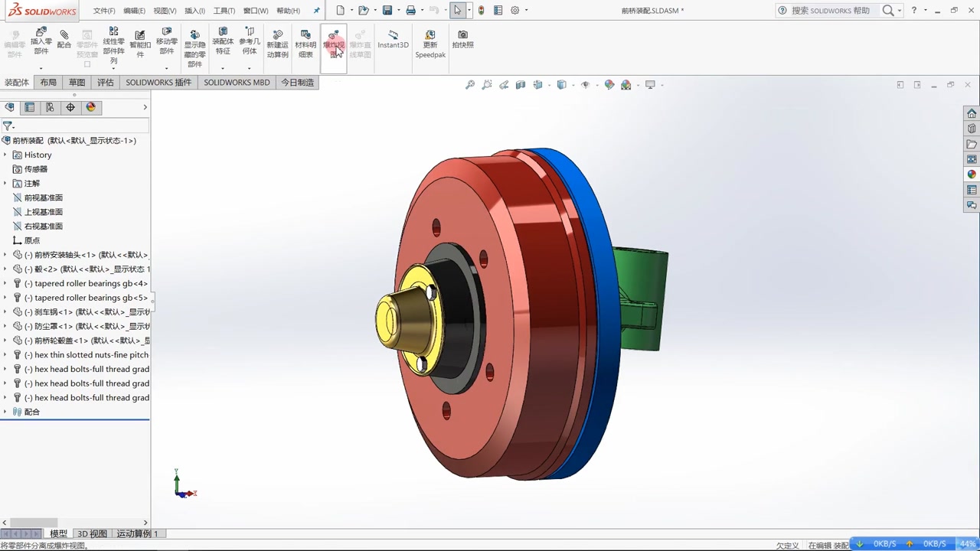The image size is (980, 551).
Task: Open the 插入(I) menu
Action: [x=194, y=11]
